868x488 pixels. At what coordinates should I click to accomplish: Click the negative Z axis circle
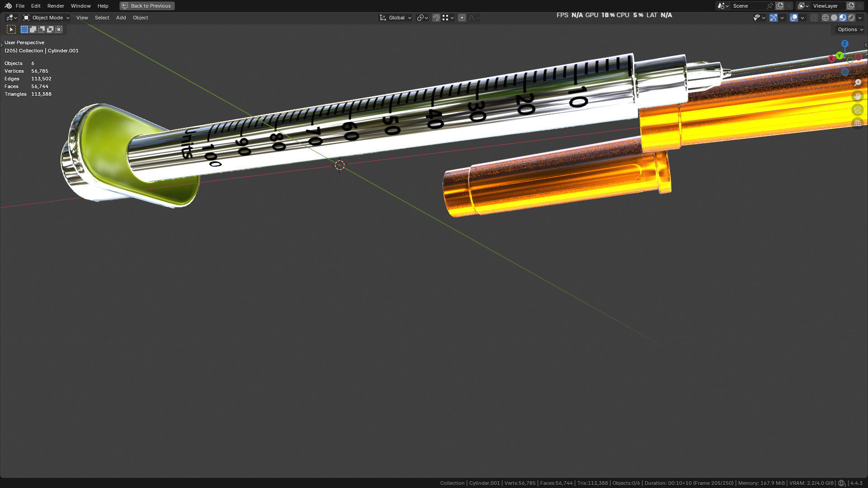[844, 72]
